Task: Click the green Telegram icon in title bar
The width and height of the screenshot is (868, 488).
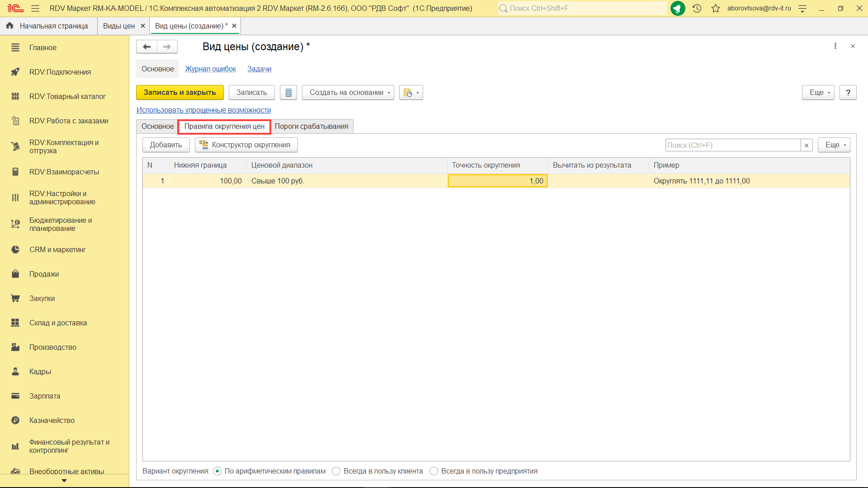Action: click(x=677, y=9)
